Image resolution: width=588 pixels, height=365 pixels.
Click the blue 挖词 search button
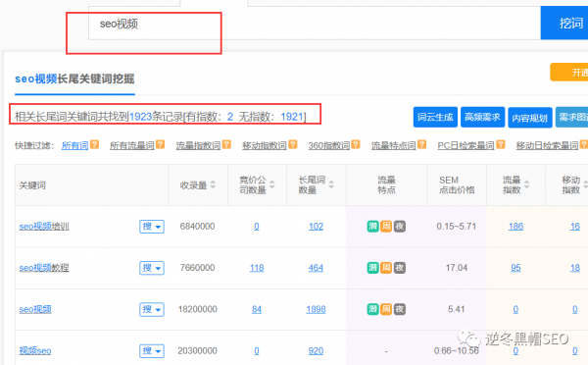click(x=564, y=24)
